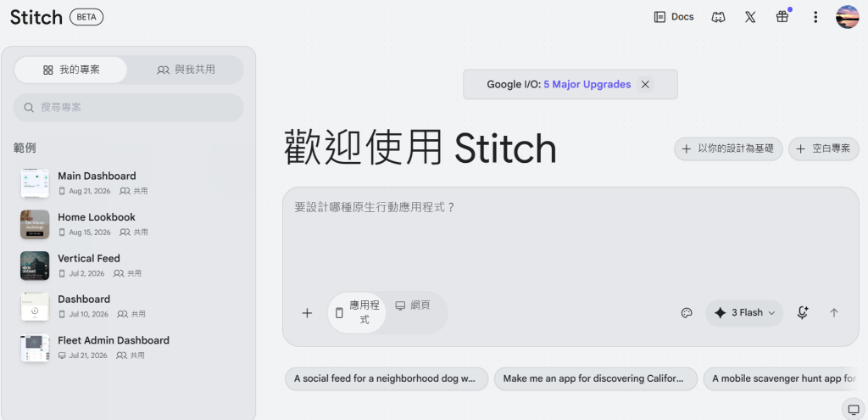868x420 pixels.
Task: Expand the 3 Flash model dropdown
Action: (744, 313)
